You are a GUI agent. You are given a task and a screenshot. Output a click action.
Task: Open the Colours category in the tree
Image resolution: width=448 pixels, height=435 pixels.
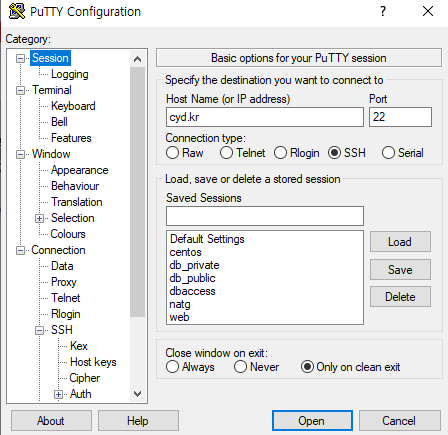click(68, 234)
